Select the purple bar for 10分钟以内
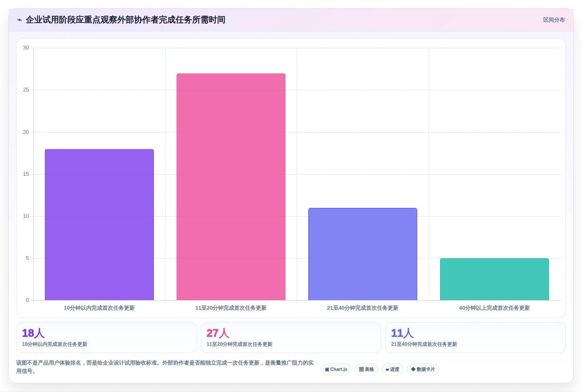Image resolution: width=582 pixels, height=392 pixels. point(99,224)
